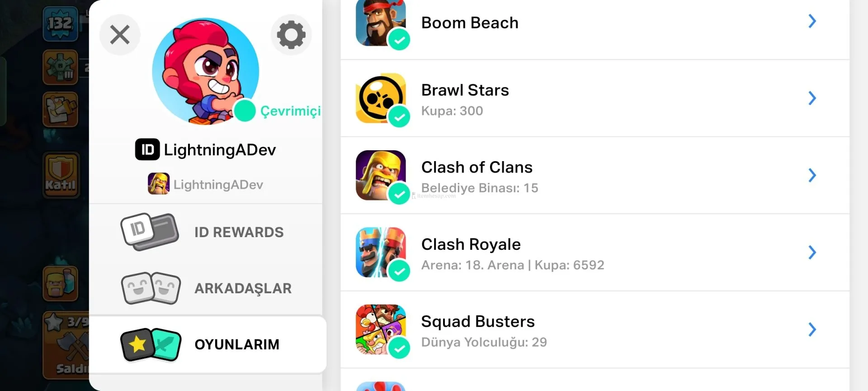Open settings via the gear icon
Viewport: 868px width, 391px height.
pyautogui.click(x=291, y=34)
